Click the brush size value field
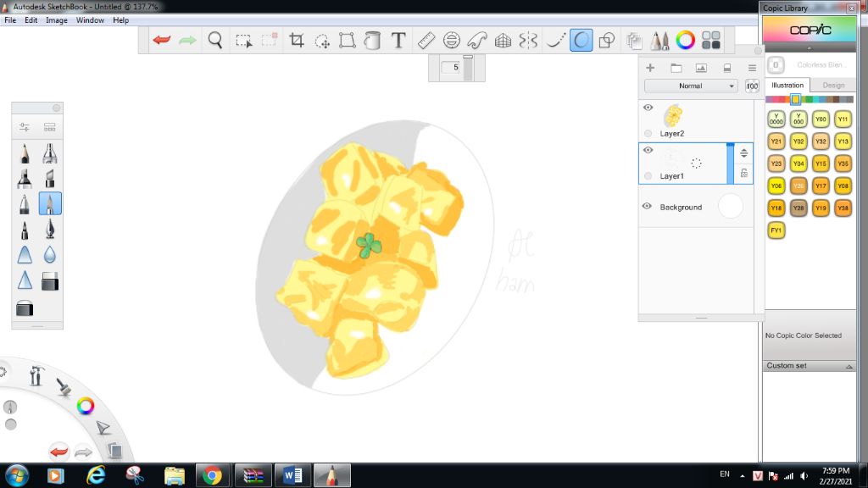 451,68
